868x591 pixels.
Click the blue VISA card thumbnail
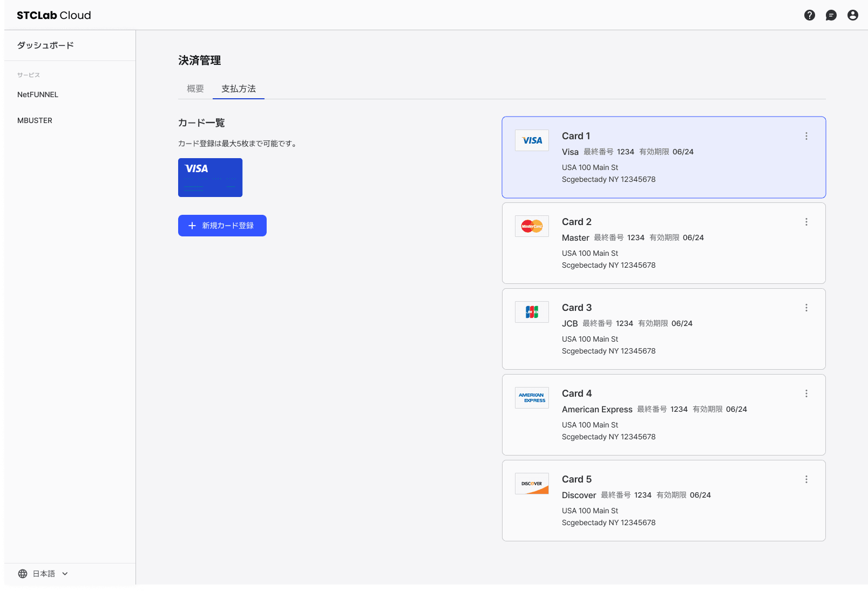pyautogui.click(x=210, y=178)
